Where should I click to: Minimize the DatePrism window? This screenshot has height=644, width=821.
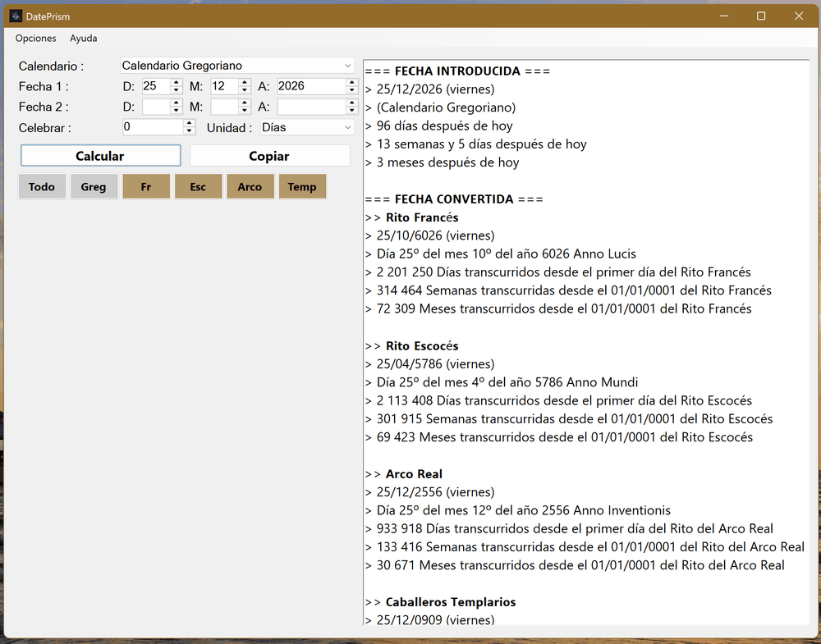point(724,16)
